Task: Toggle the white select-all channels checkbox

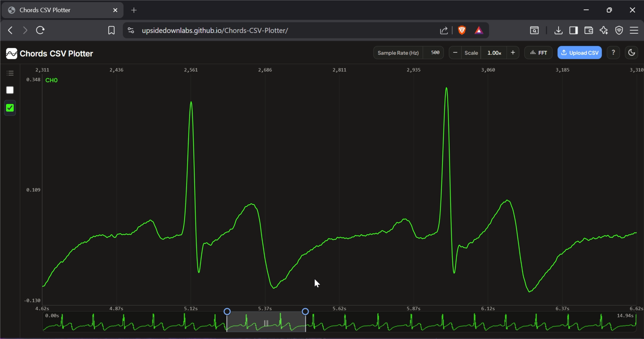Action: [10, 90]
